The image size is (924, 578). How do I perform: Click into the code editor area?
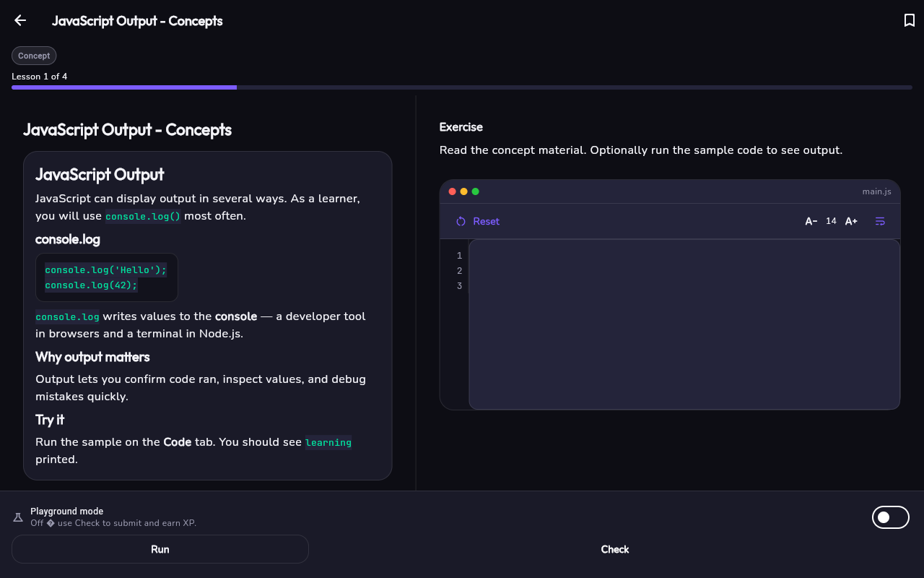(684, 324)
